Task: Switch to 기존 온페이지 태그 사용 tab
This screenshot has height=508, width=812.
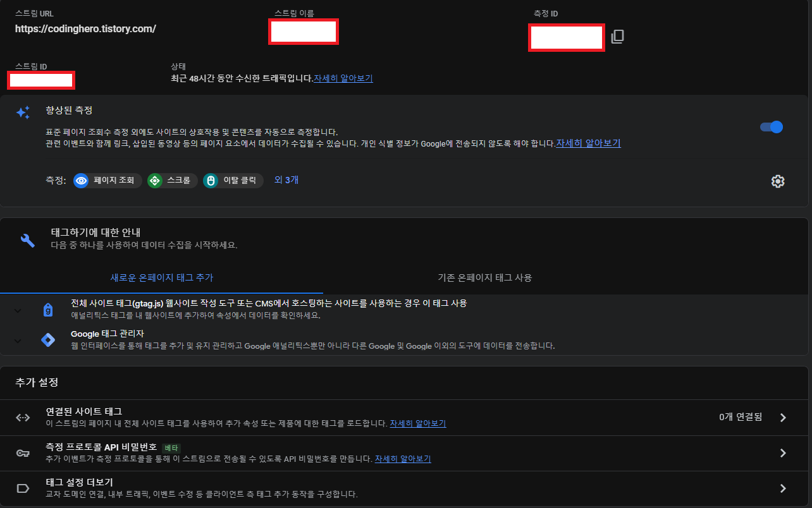Action: coord(485,277)
